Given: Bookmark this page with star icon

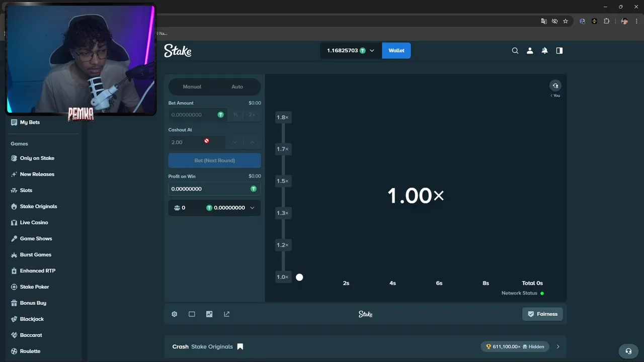Looking at the screenshot, I should pos(566,21).
